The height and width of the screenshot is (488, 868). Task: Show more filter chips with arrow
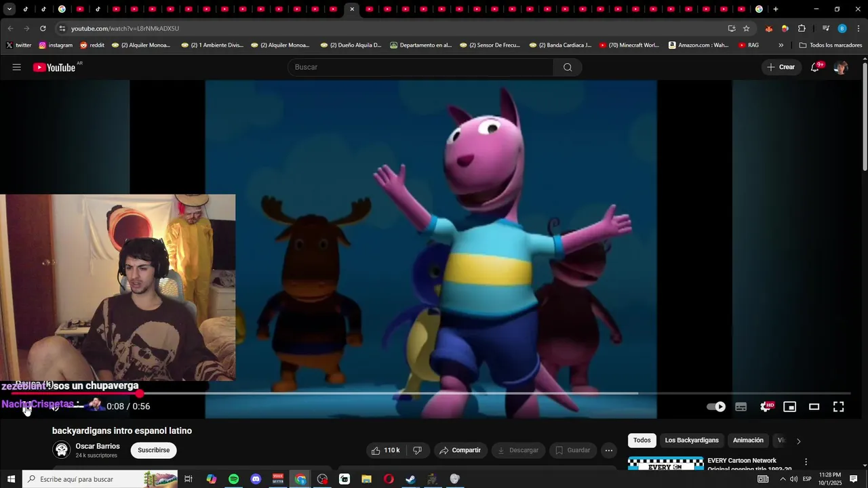coord(798,441)
